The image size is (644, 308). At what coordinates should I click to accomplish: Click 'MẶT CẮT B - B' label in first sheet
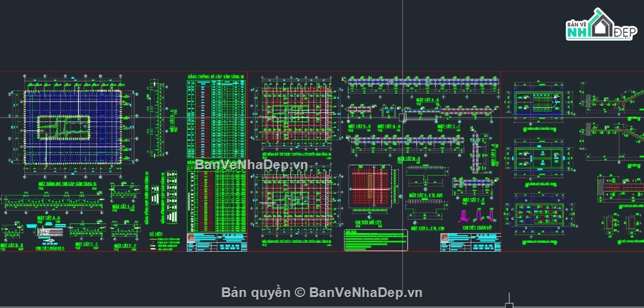click(x=12, y=245)
